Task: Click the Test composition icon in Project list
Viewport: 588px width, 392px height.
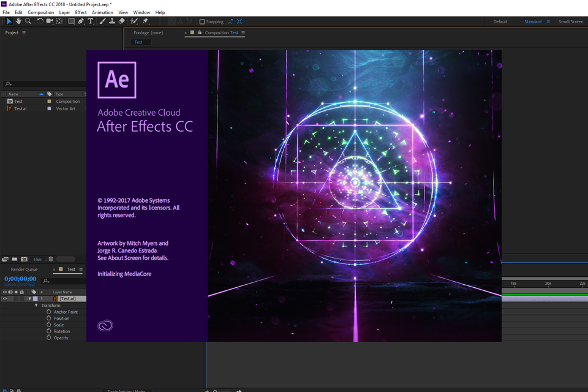Action: pos(10,101)
